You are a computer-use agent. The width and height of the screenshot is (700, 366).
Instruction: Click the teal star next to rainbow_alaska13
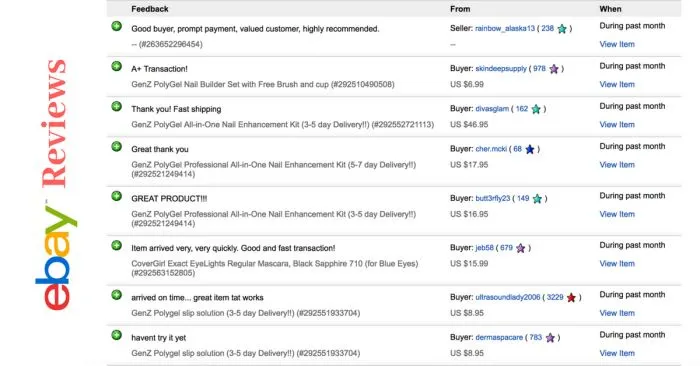click(562, 29)
